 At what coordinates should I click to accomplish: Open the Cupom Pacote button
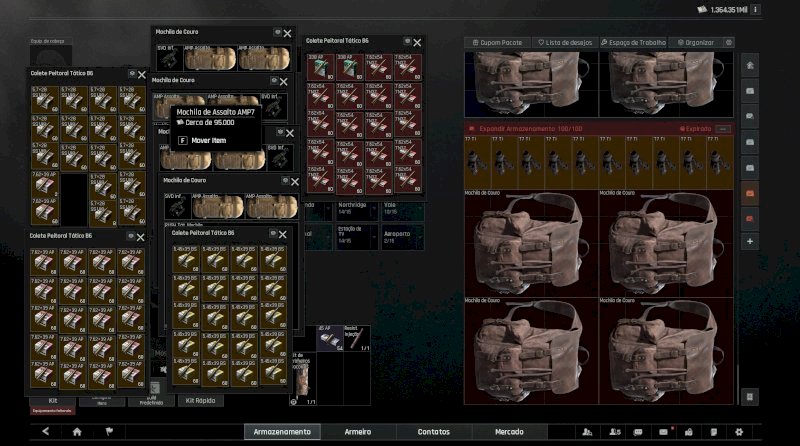[496, 43]
